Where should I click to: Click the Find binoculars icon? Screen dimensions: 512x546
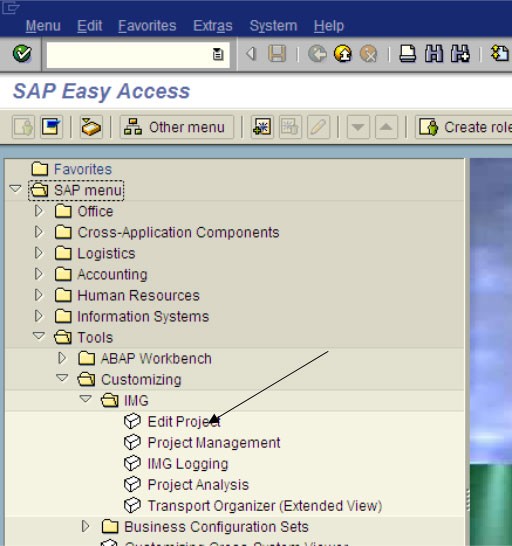(434, 54)
